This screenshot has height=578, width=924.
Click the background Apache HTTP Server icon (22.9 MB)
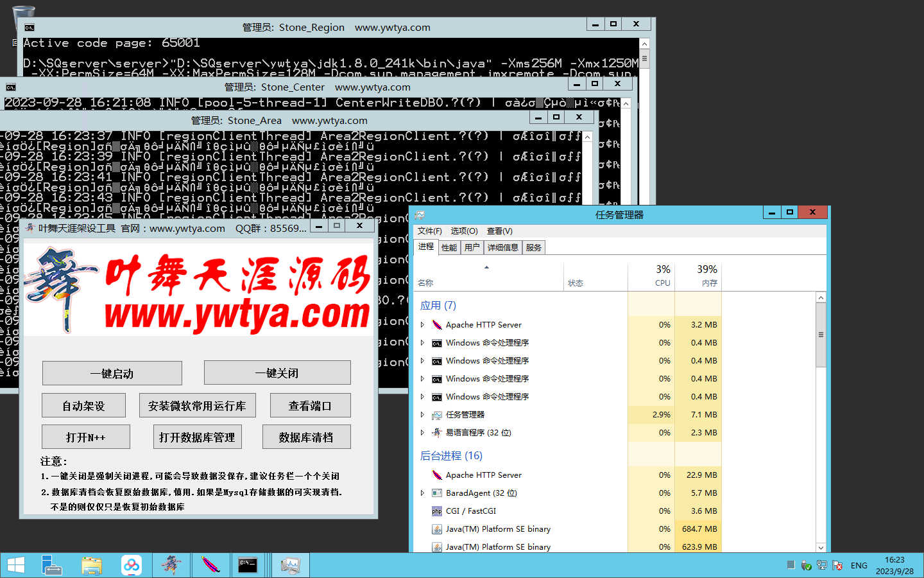[x=437, y=475]
